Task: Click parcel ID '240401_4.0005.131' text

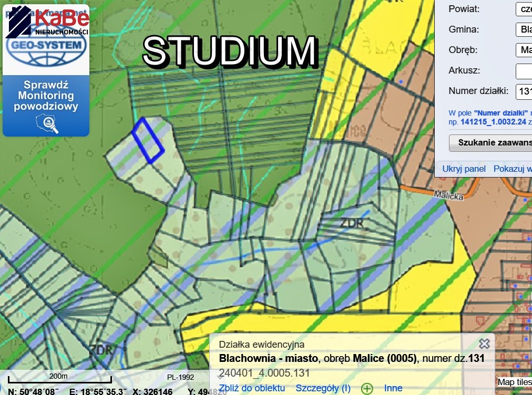Action: pos(264,373)
